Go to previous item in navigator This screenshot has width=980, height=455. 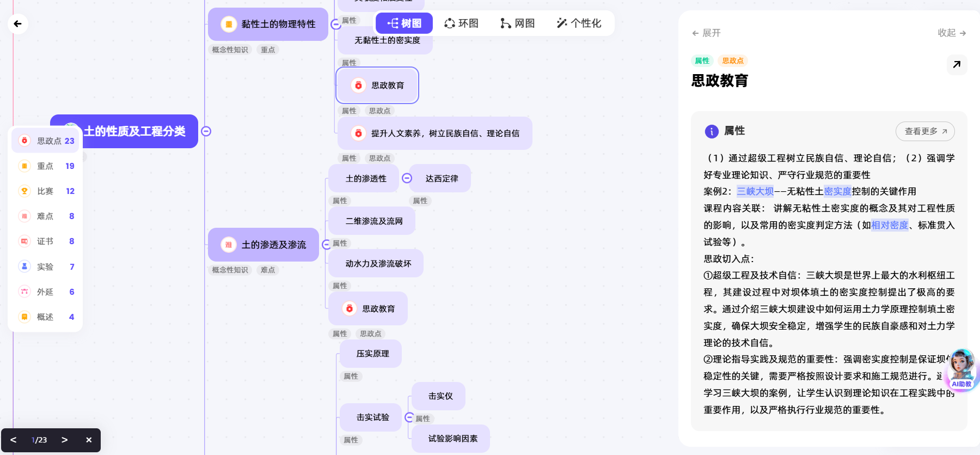click(14, 440)
